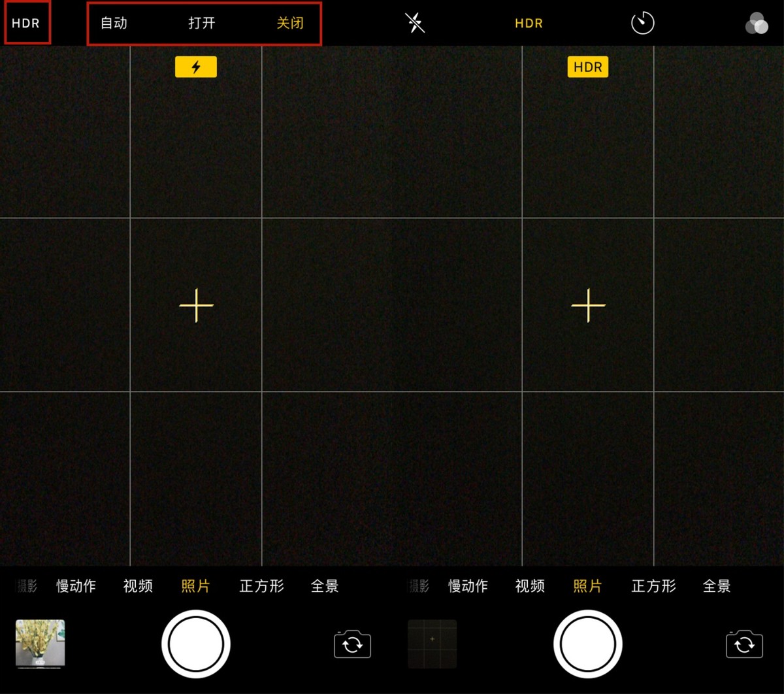Switch to 全景 panorama mode on right screen
This screenshot has width=784, height=694.
click(x=716, y=586)
